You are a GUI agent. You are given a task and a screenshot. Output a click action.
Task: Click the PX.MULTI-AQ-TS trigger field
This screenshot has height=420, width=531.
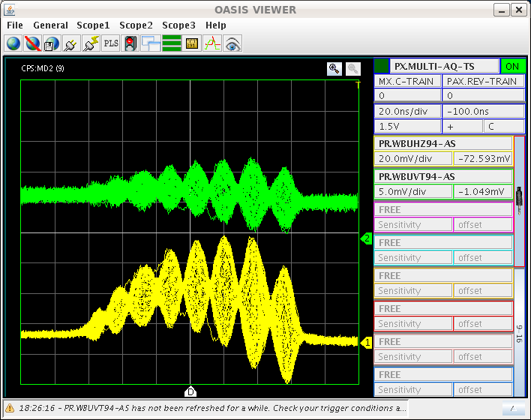tap(445, 67)
